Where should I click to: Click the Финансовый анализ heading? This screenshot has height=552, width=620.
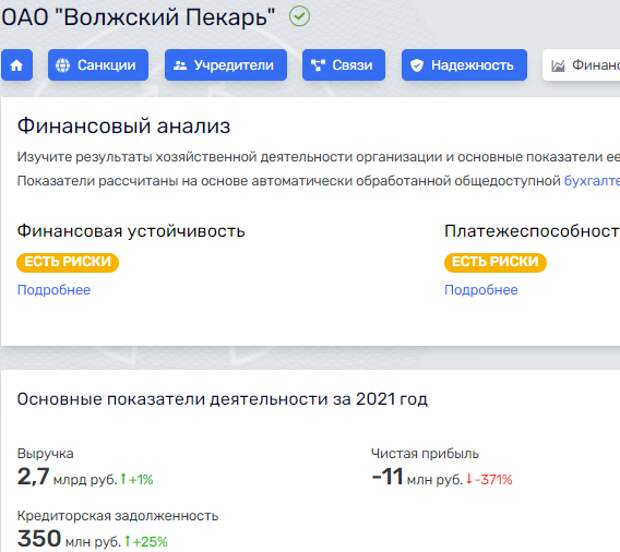[x=124, y=126]
